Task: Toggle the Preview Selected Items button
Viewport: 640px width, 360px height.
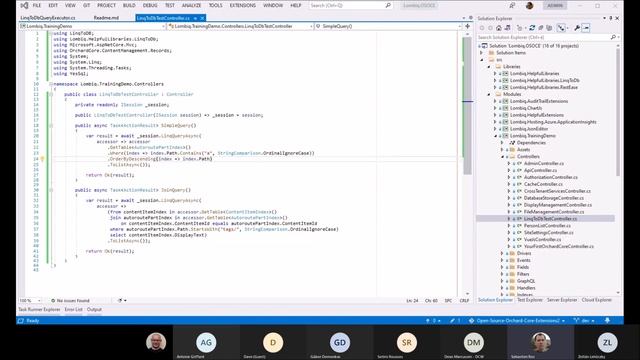Action: (586, 28)
